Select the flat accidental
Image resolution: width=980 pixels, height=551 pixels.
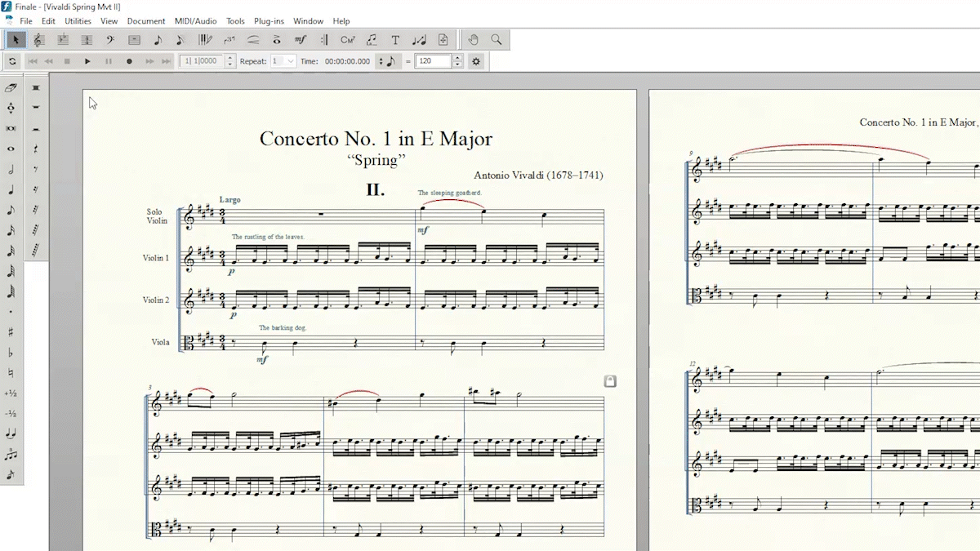click(x=11, y=353)
